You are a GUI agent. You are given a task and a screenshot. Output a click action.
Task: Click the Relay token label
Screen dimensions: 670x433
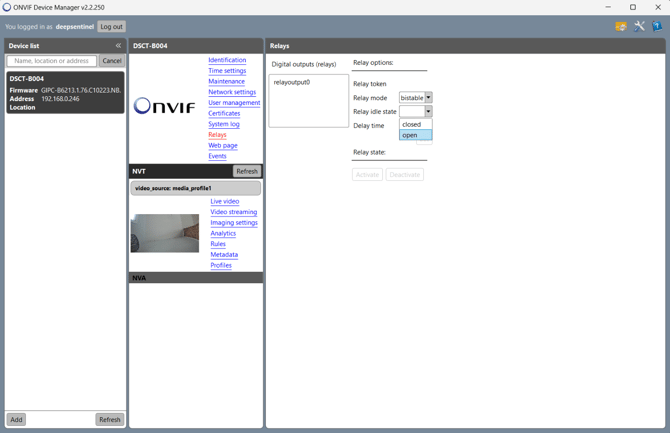tap(370, 84)
